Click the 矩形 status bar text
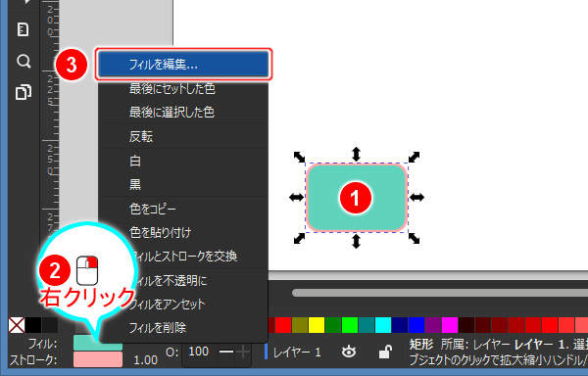Screen dimensions: 588x376 click(x=421, y=345)
